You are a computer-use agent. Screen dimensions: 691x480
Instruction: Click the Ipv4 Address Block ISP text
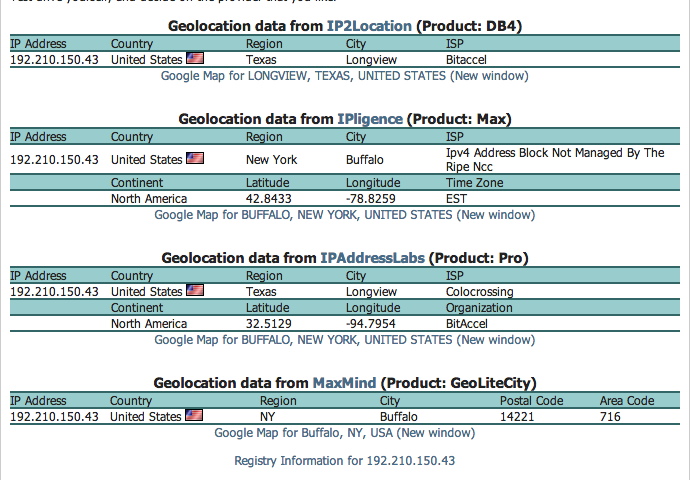pyautogui.click(x=555, y=160)
